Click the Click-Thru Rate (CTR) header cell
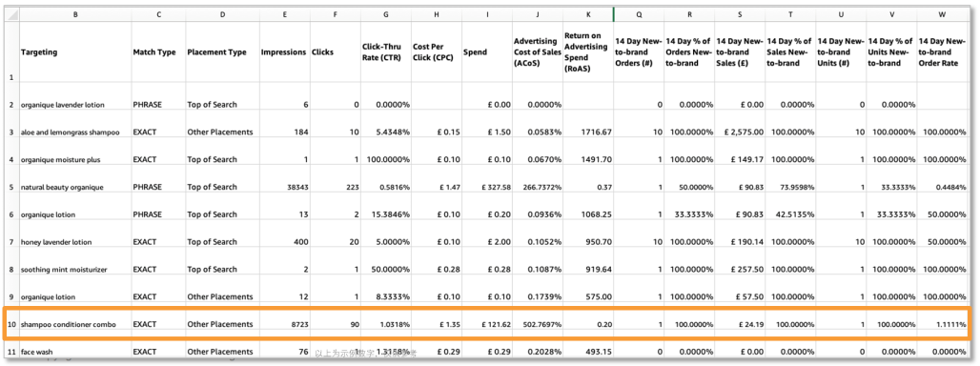Screen dimensions: 980x366 [386, 52]
